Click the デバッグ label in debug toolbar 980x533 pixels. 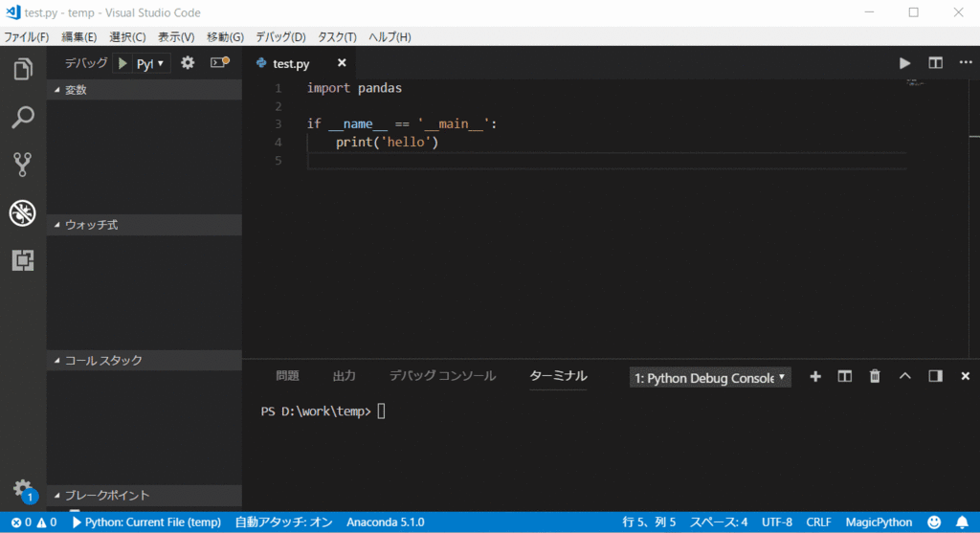(x=85, y=63)
